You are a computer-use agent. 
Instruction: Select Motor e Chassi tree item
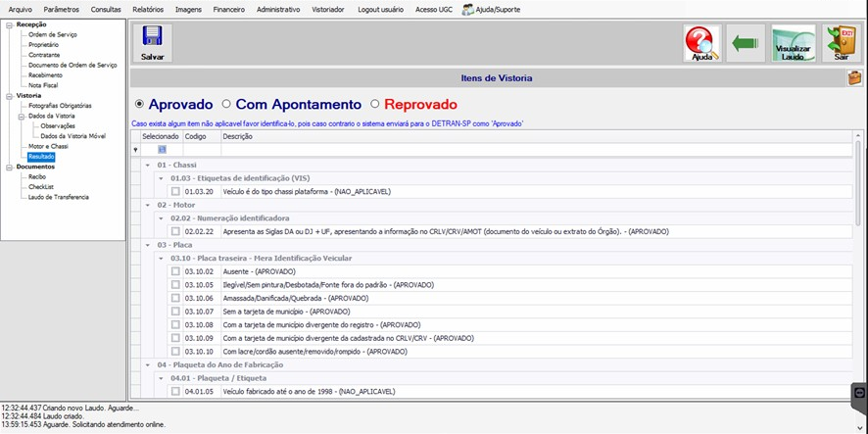tap(48, 146)
